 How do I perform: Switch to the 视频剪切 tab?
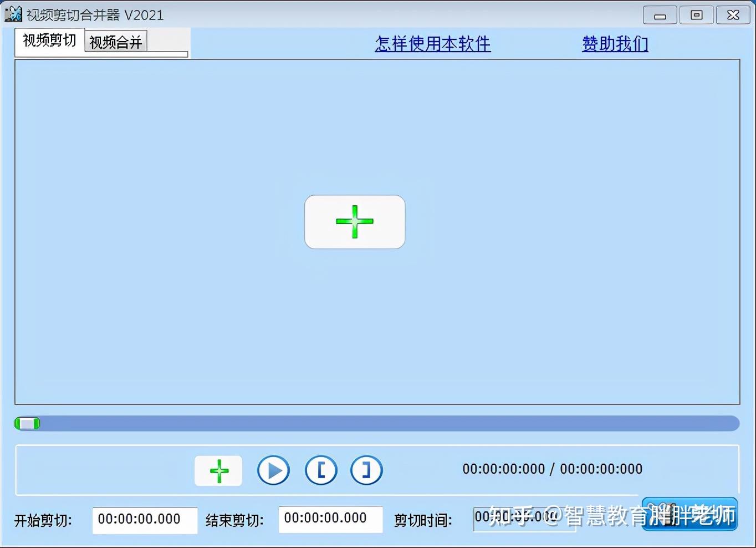coord(49,40)
